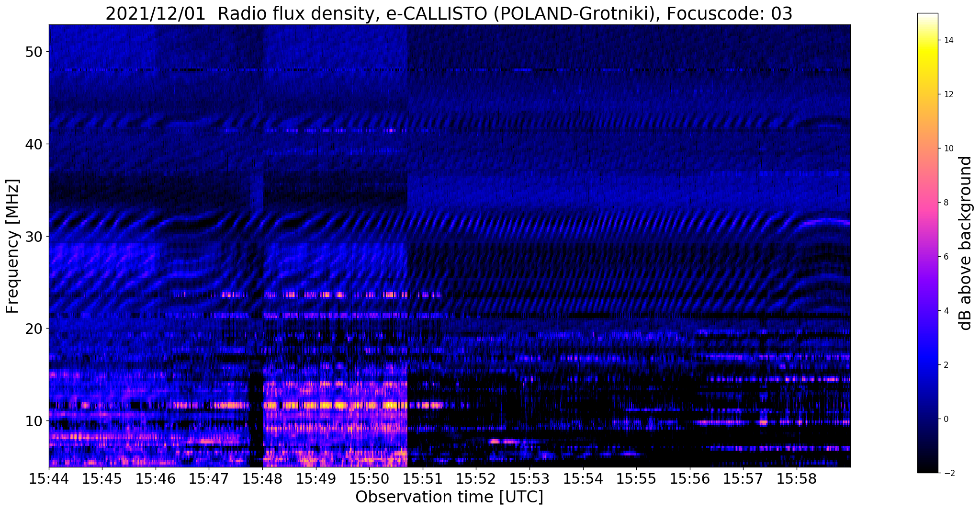Viewport: 980px width, 511px height.
Task: Click the black bottom end of colorbar
Action: 927,468
